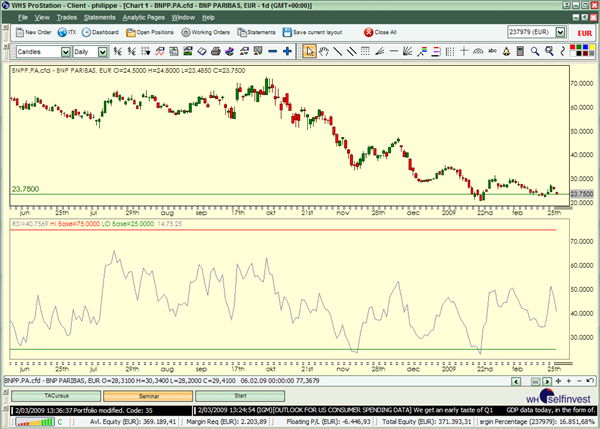Click the Close All button
The width and height of the screenshot is (600, 429).
click(380, 33)
